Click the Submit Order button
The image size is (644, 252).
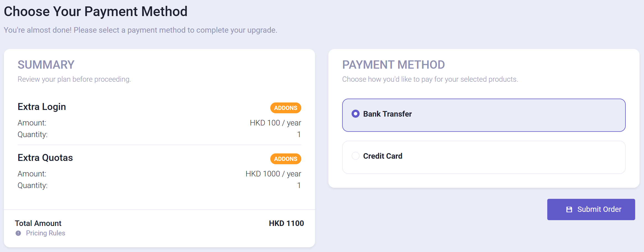[591, 209]
